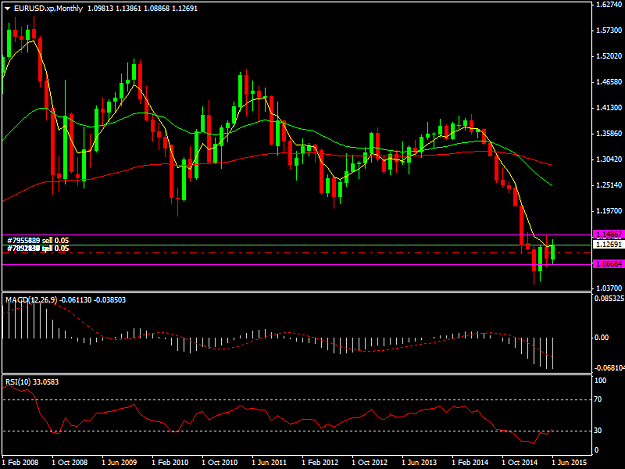The image size is (625, 469).
Task: Click the RSI scale value 70
Action: click(598, 399)
